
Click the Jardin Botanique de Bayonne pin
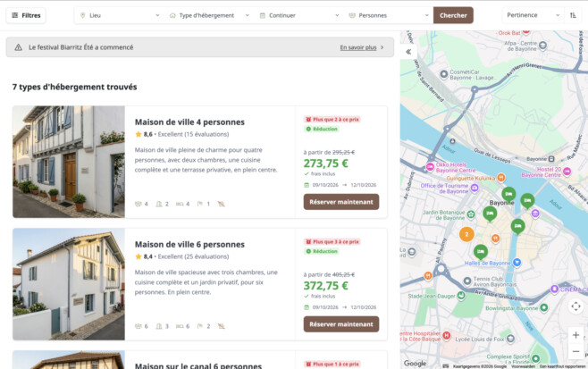click(x=471, y=214)
